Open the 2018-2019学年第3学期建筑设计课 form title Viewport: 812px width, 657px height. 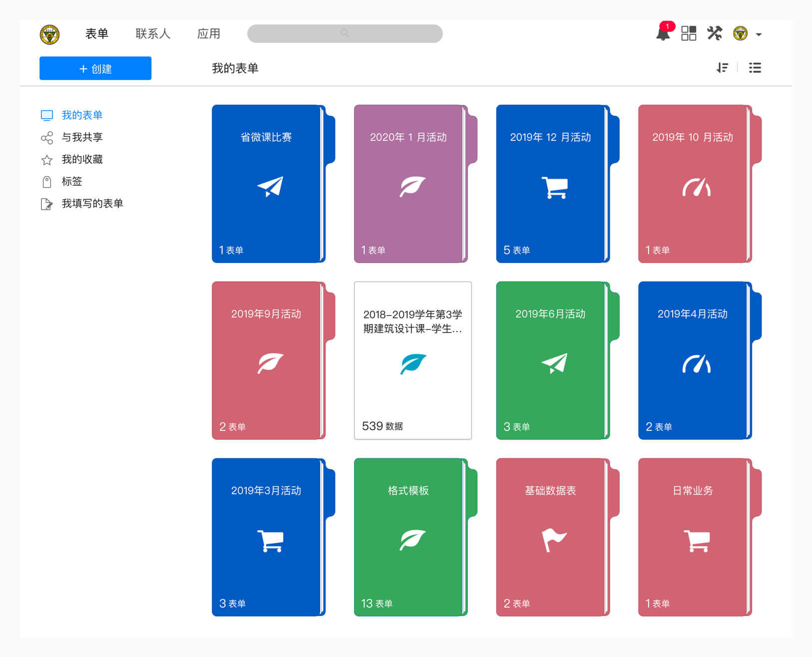[x=412, y=322]
